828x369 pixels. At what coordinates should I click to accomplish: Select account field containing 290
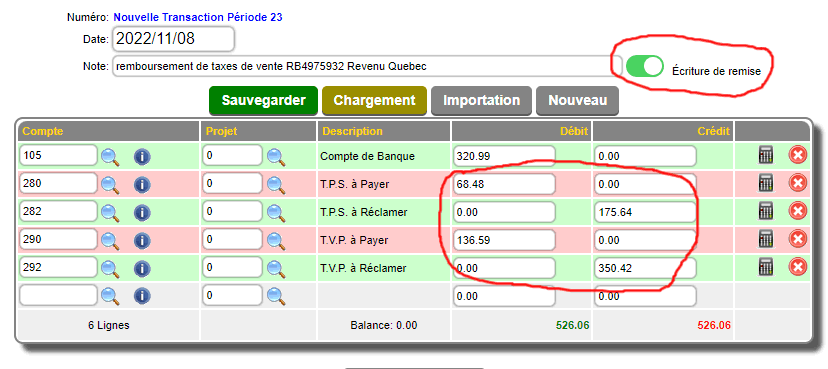[x=59, y=240]
